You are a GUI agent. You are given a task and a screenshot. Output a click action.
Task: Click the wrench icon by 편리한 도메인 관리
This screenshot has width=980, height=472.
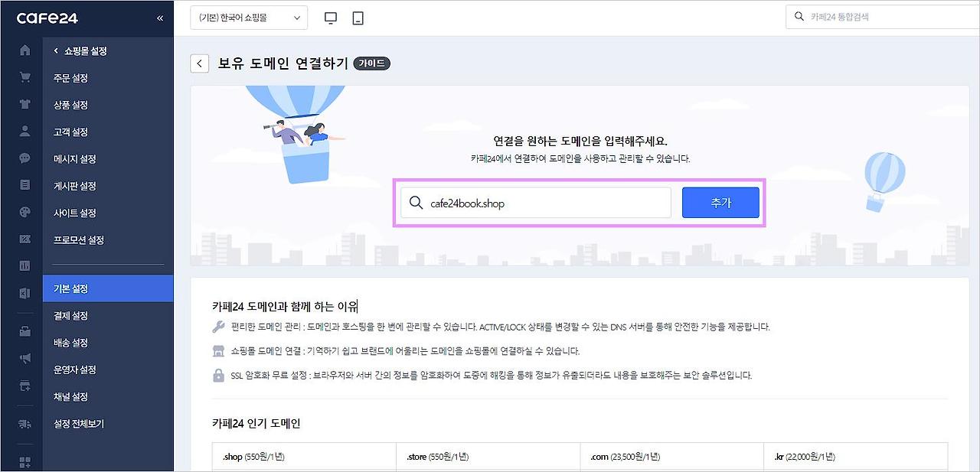click(218, 327)
